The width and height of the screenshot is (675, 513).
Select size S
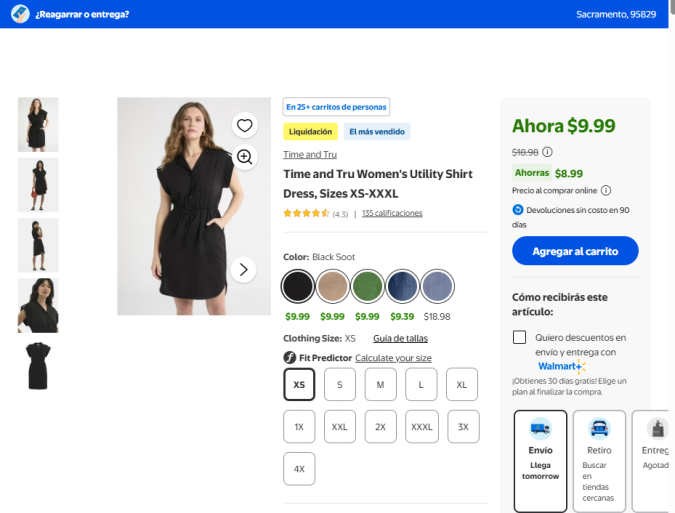(340, 384)
